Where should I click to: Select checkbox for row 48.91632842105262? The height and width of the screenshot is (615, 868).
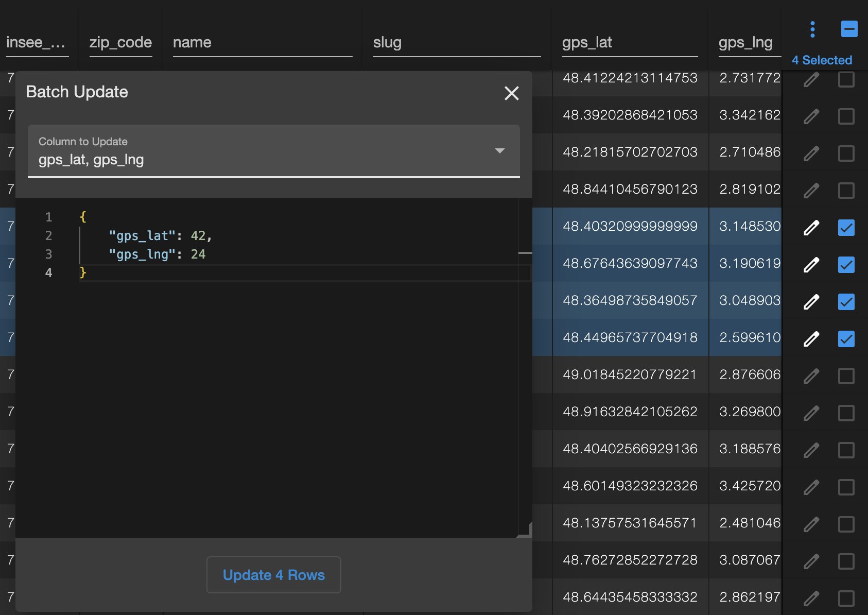coord(846,413)
